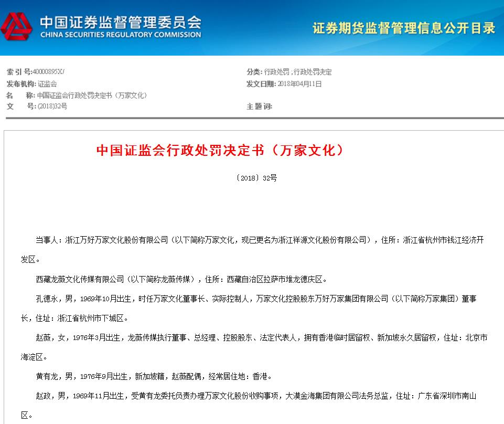The width and height of the screenshot is (504, 424).
Task: Click the 主题词 label
Action: 259,106
